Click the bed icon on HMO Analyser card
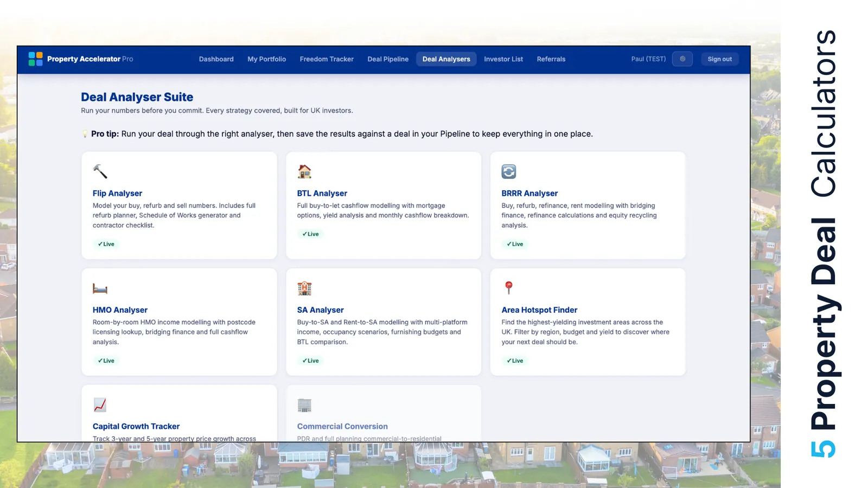The height and width of the screenshot is (488, 868). (100, 288)
